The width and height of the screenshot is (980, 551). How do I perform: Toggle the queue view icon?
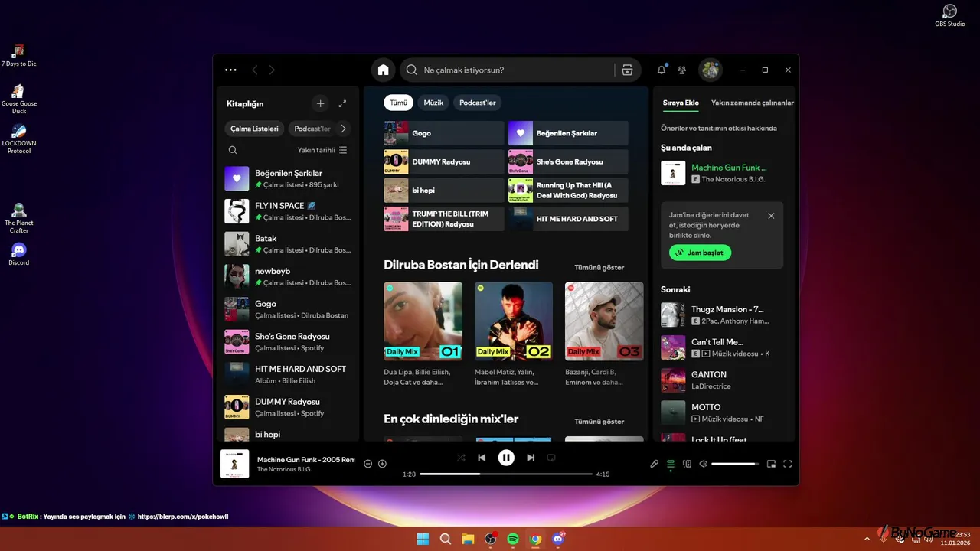(671, 464)
